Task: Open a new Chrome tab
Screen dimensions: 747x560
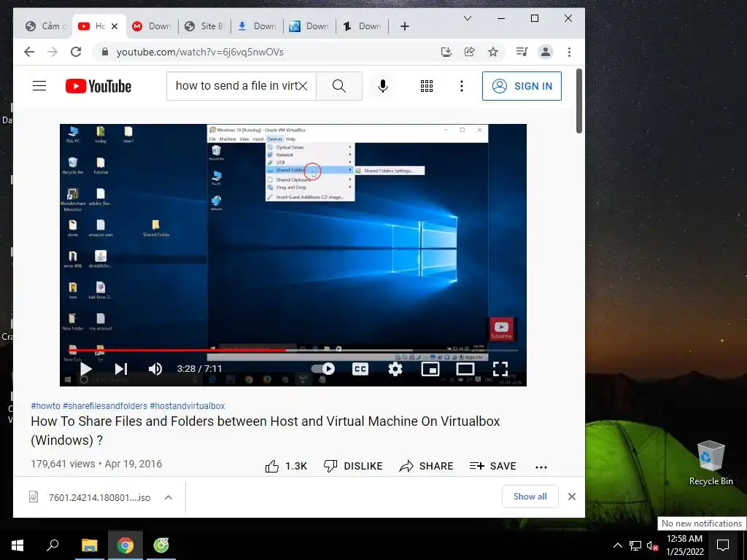Action: (404, 26)
